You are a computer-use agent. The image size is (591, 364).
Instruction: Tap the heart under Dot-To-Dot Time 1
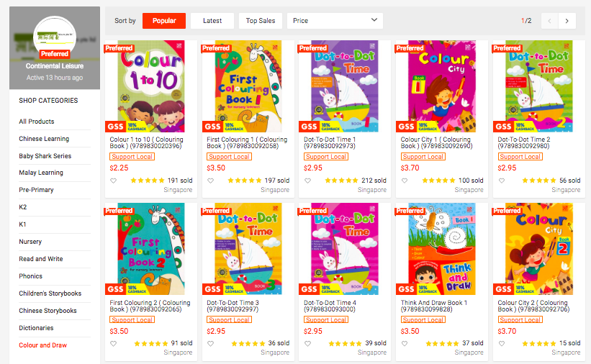coord(307,181)
